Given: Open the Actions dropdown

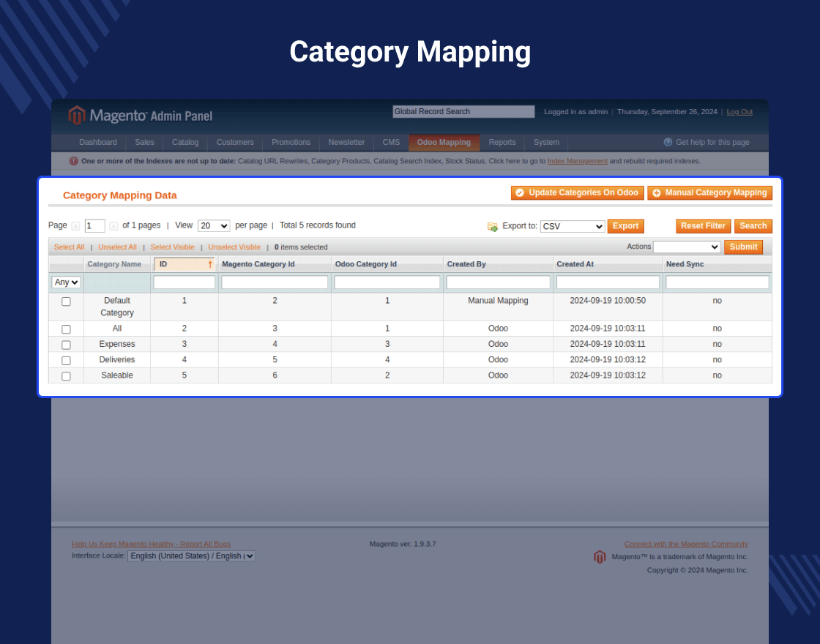Looking at the screenshot, I should pos(687,247).
